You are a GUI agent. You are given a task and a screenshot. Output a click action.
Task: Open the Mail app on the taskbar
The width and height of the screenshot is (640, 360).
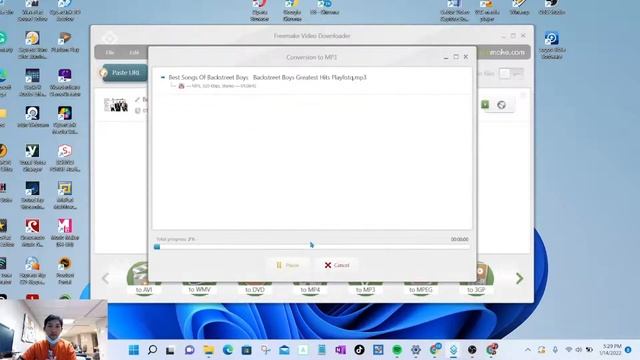click(x=284, y=350)
